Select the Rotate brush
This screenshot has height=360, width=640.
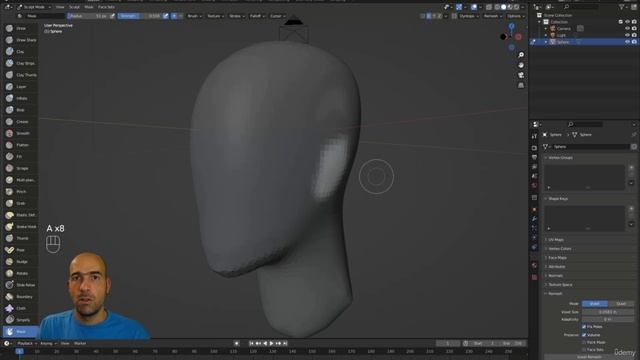pos(20,273)
